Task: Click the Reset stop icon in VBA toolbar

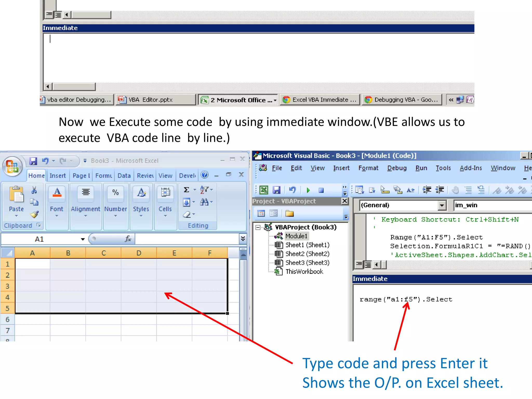Action: (321, 190)
